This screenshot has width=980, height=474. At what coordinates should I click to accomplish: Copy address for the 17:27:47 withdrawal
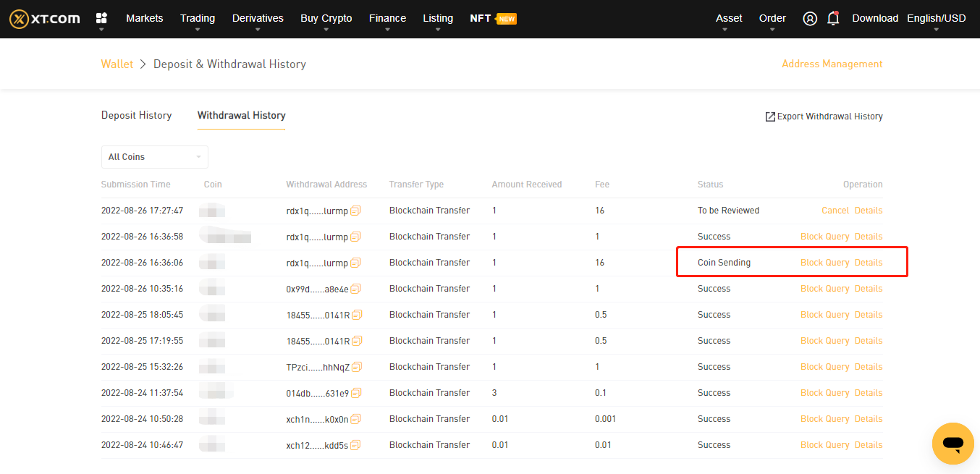[x=355, y=211]
